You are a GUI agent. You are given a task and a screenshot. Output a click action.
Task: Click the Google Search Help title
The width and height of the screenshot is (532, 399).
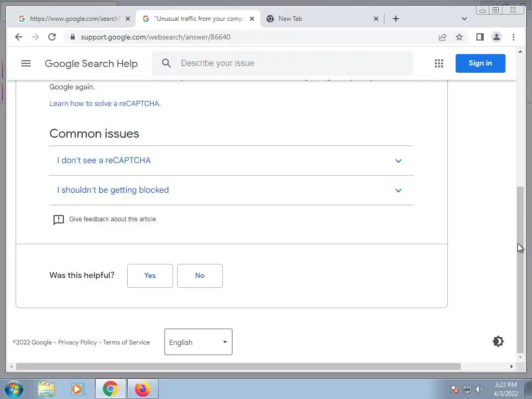[x=91, y=63]
